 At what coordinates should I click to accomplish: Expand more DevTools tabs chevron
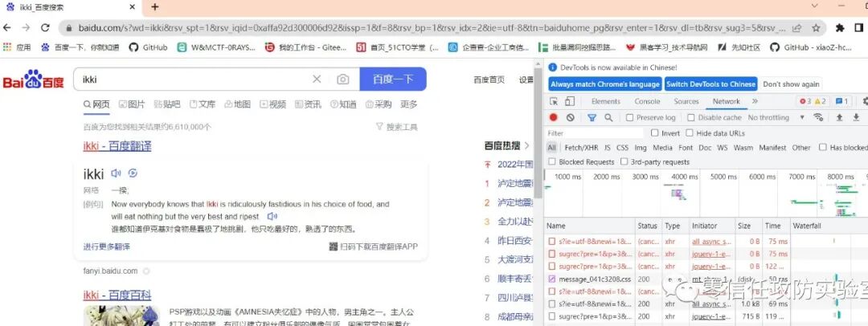click(x=755, y=101)
